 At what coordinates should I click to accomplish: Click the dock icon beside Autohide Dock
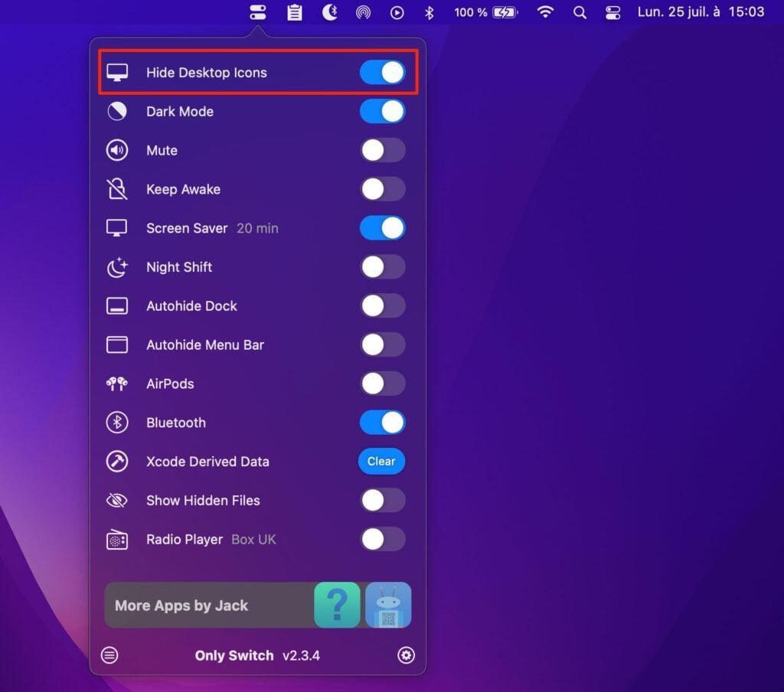117,305
